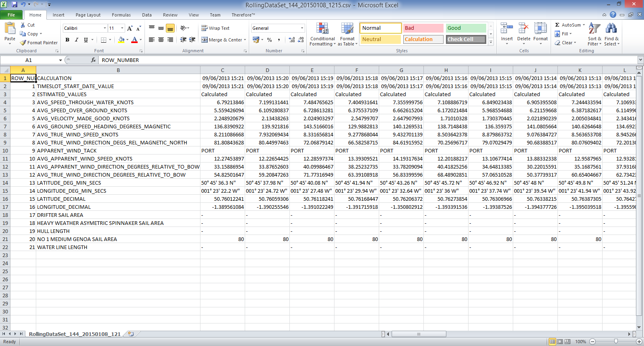Open the Fill dropdown
The height and width of the screenshot is (346, 644).
click(563, 34)
